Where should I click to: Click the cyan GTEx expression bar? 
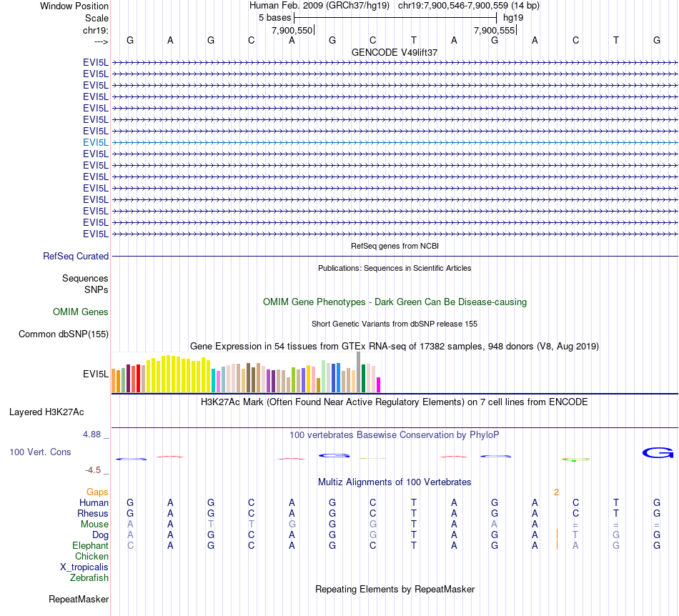[214, 380]
